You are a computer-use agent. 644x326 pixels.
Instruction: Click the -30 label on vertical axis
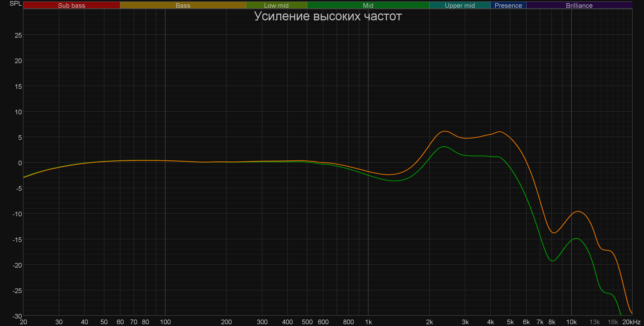[17, 316]
